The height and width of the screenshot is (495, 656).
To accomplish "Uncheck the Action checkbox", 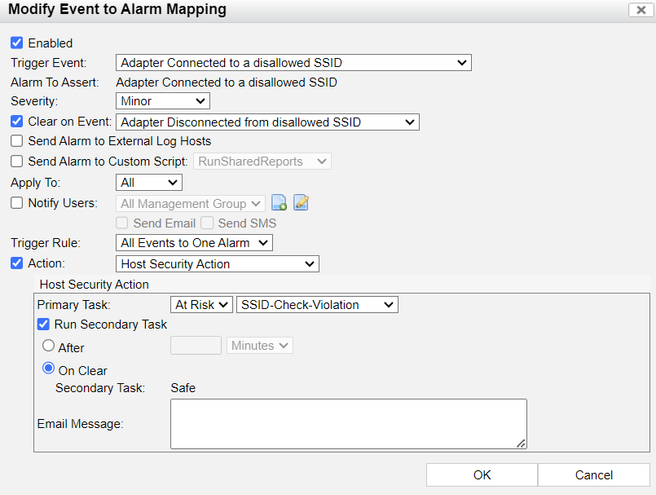I will point(16,264).
